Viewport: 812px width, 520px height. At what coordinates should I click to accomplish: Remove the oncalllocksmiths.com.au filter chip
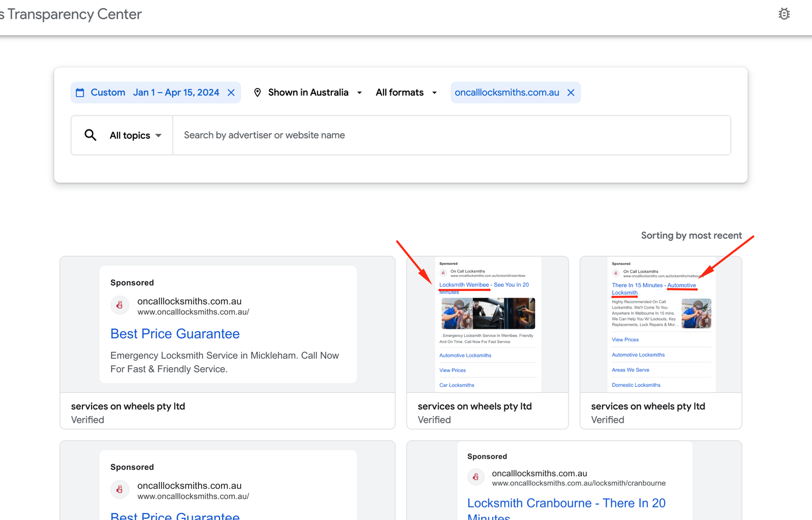(571, 93)
